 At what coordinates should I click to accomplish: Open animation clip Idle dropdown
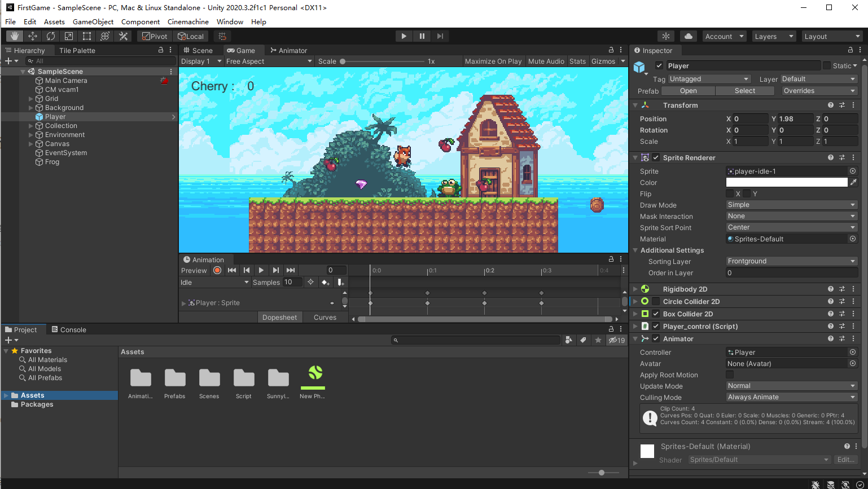[214, 282]
